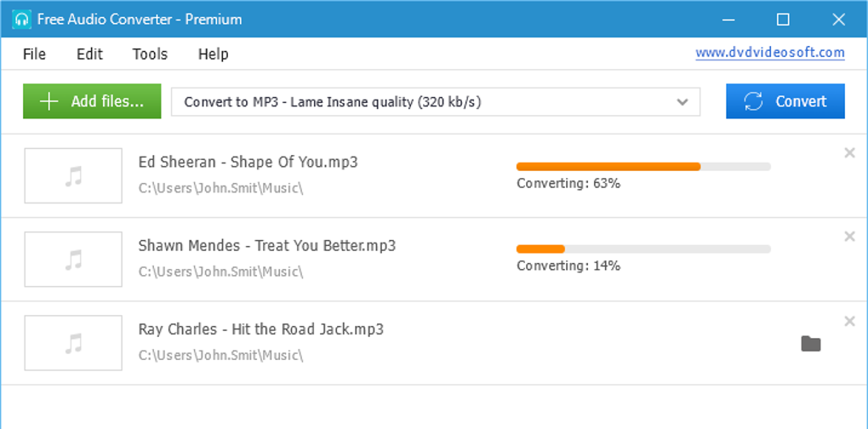The width and height of the screenshot is (868, 429).
Task: Select Shawn Mendes - Treat You Better.mp3 title
Action: coord(266,246)
